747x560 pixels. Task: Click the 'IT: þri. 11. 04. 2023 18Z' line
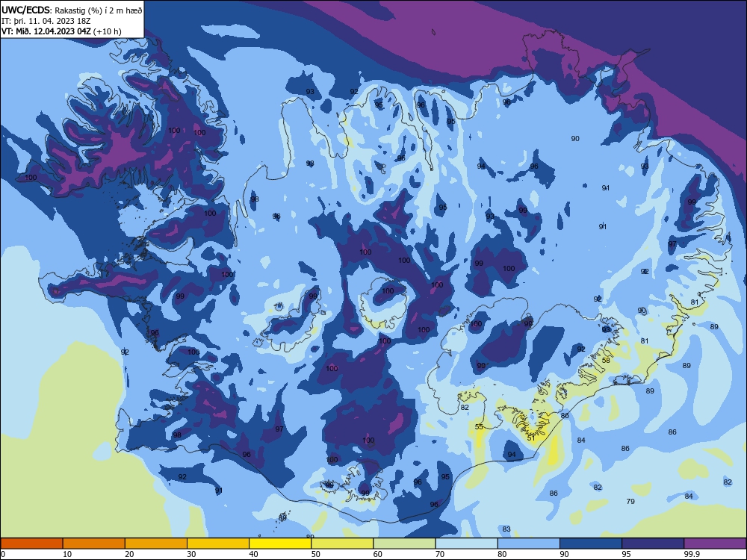click(x=46, y=21)
